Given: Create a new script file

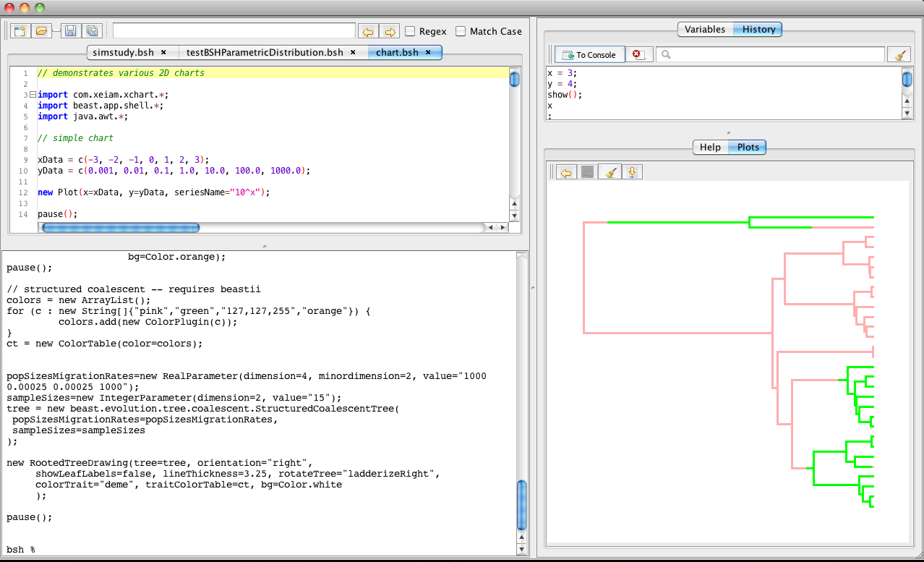Looking at the screenshot, I should tap(20, 31).
